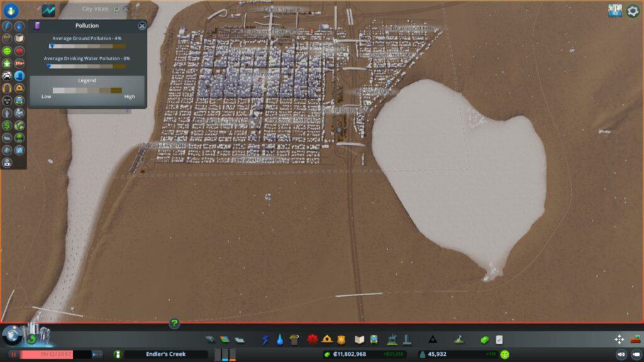Open the Traffic info view
This screenshot has width=644, height=362.
(x=7, y=75)
